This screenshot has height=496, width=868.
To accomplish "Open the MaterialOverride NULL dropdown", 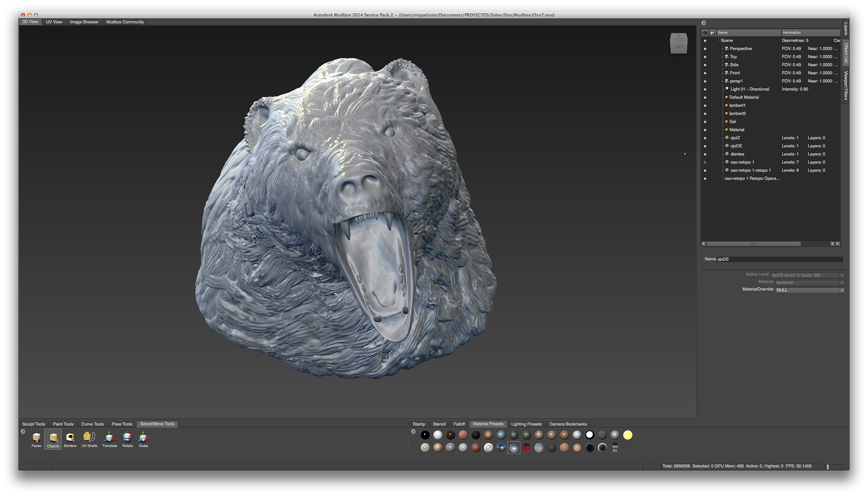I will pos(809,290).
